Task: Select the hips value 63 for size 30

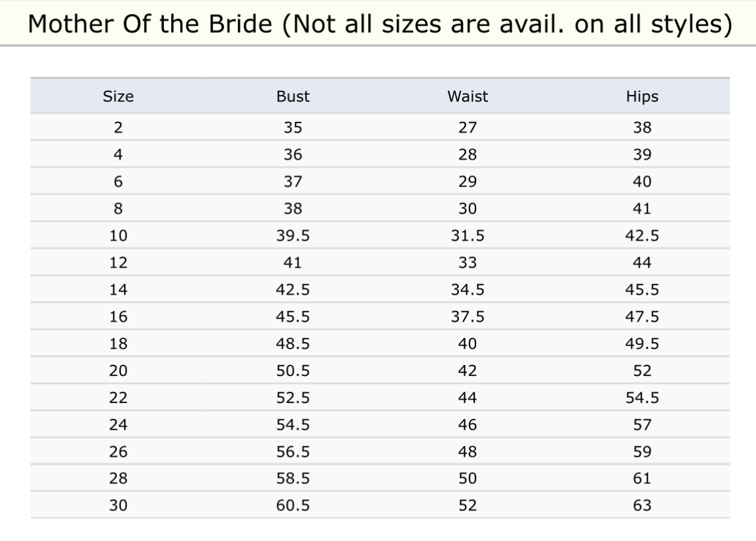Action: coord(642,506)
